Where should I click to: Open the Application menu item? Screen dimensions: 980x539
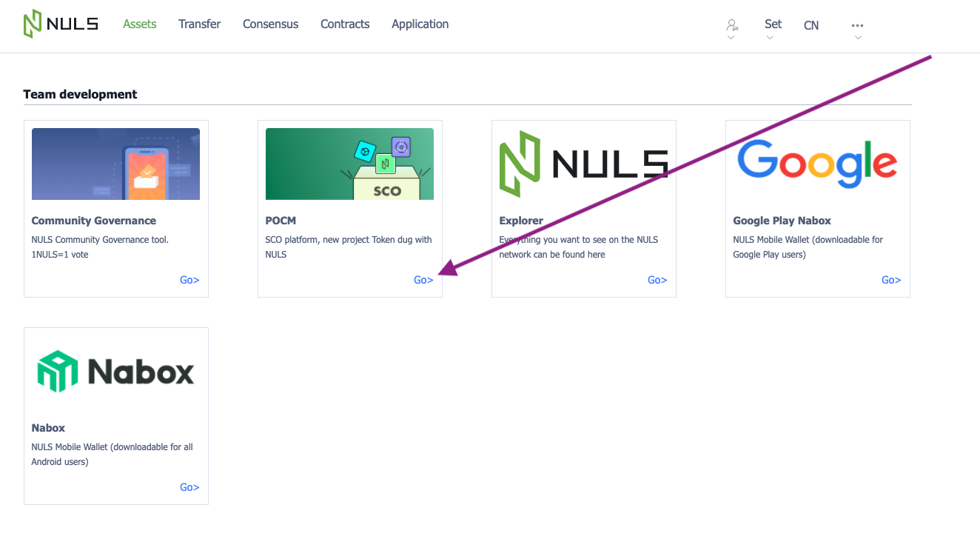[420, 24]
